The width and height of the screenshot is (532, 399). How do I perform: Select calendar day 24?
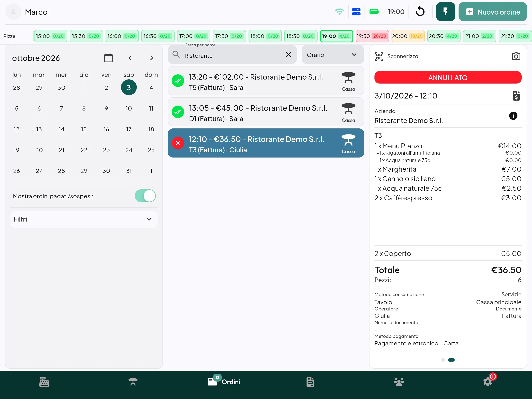click(x=129, y=150)
